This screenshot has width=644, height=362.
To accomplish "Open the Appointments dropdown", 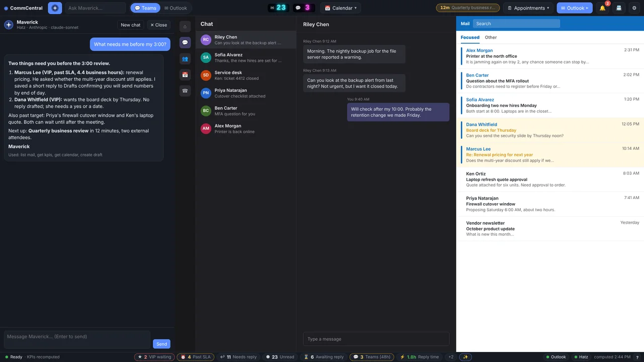I will [528, 8].
